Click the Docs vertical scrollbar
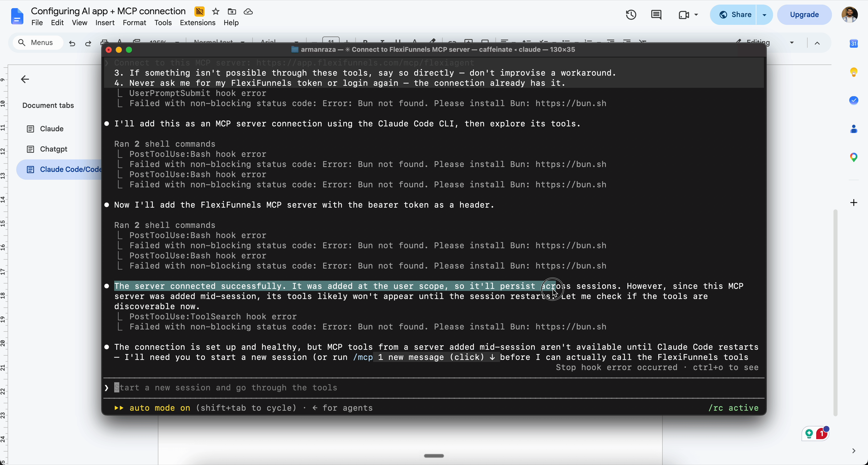This screenshot has width=868, height=465. pos(835,313)
